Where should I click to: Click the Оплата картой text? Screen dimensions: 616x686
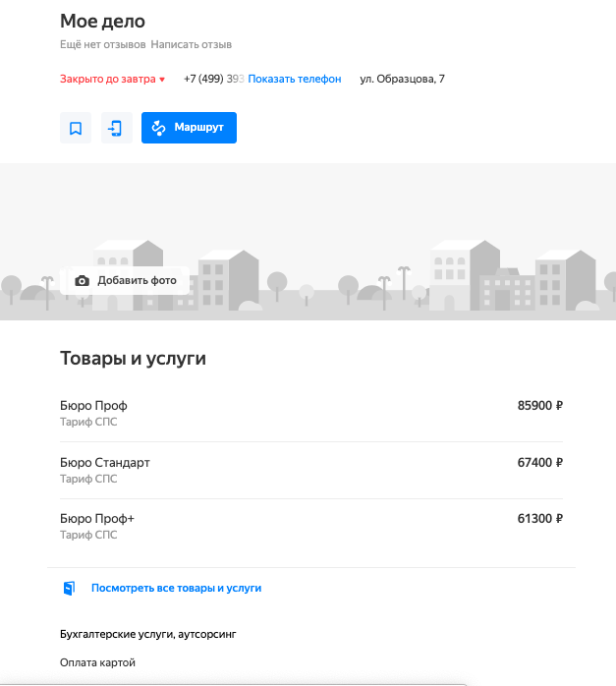point(97,662)
